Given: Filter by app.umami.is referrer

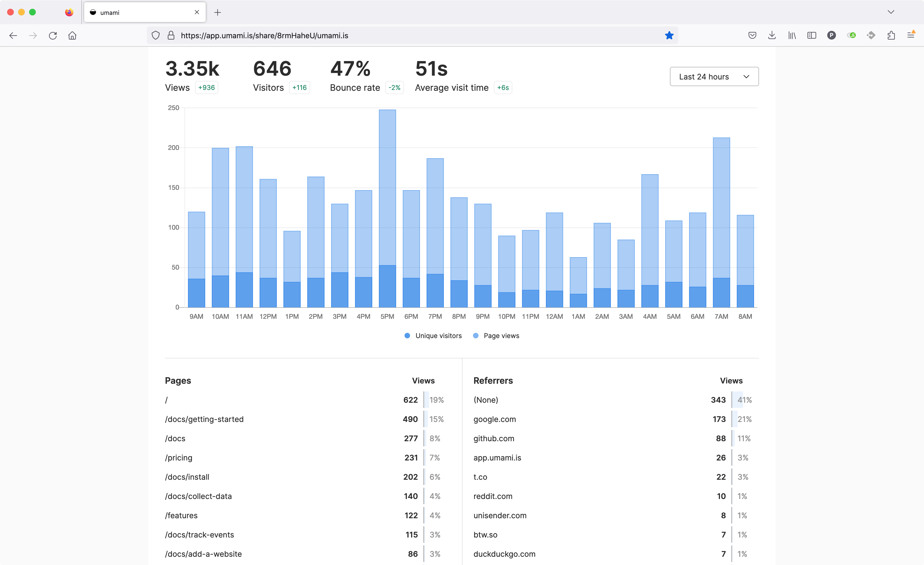Looking at the screenshot, I should 614,458.
